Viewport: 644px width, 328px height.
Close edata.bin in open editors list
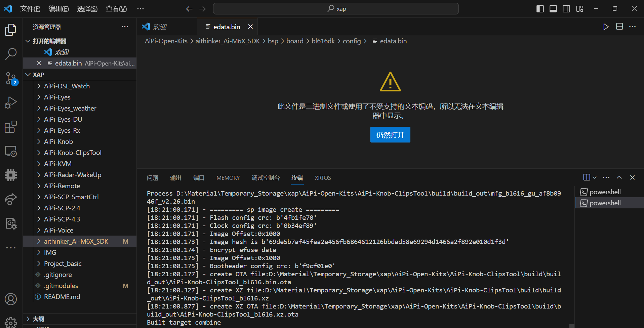pyautogui.click(x=39, y=63)
